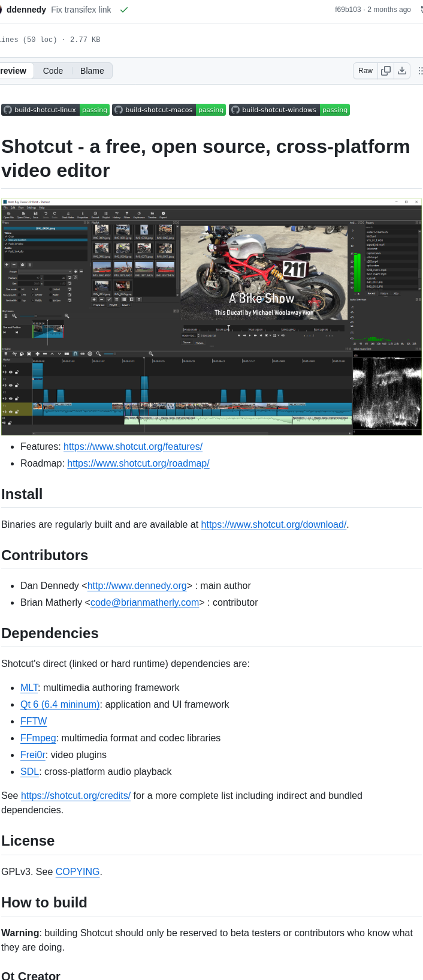Viewport: 423px width, 980px height.
Task: Open the MLT dependency link
Action: [x=29, y=687]
